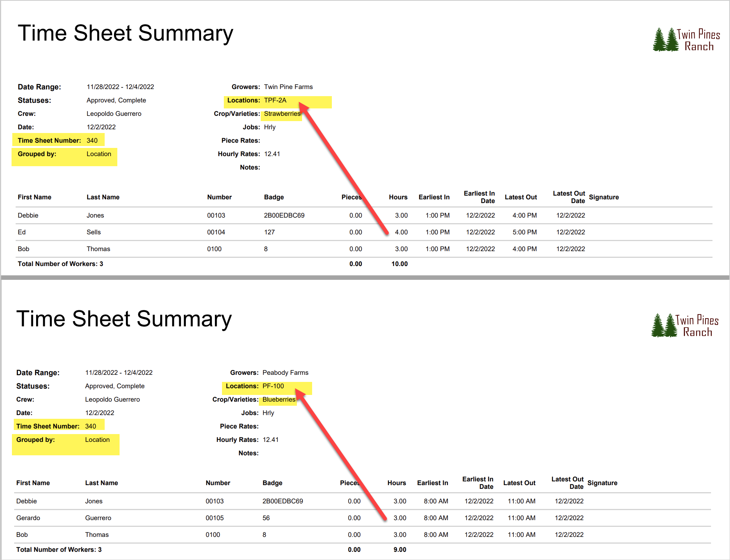The width and height of the screenshot is (730, 560).
Task: Click the Signature column header in first table
Action: pyautogui.click(x=604, y=197)
